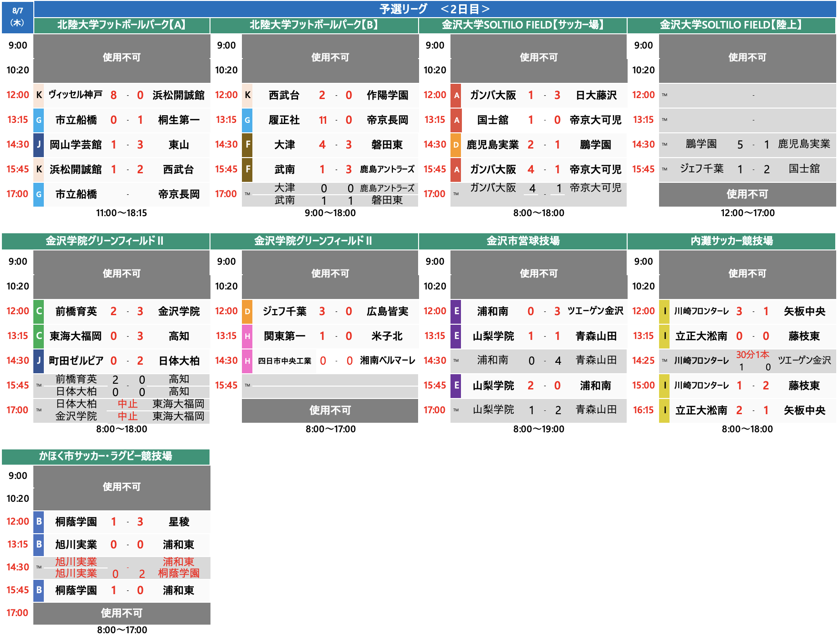Click the team name 東山
Screen dimensions: 840x637
[x=179, y=145]
